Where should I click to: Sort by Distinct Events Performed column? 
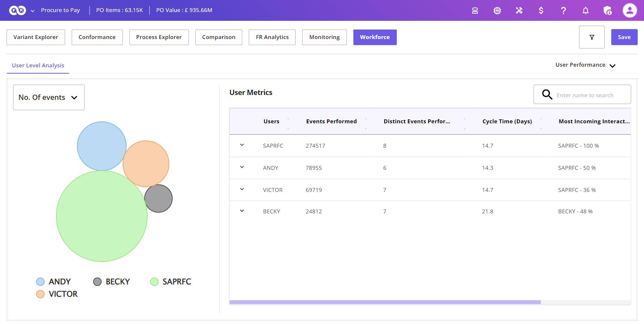[417, 121]
